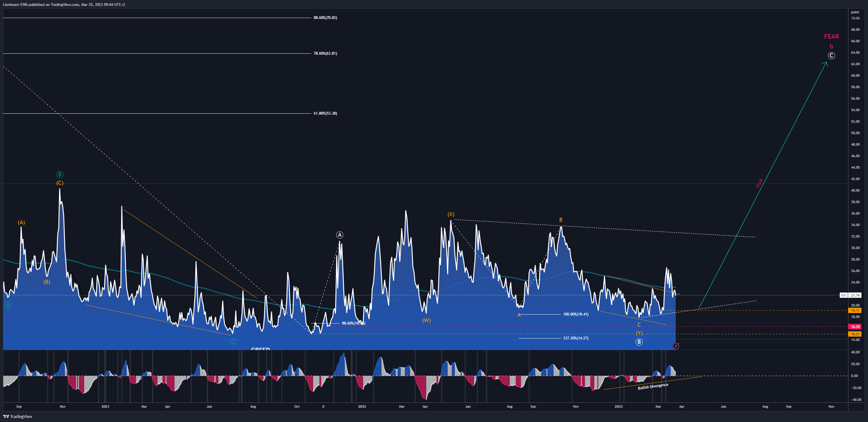This screenshot has width=868, height=422.
Task: Click the 0.00 indicator axis tick
Action: (x=854, y=376)
